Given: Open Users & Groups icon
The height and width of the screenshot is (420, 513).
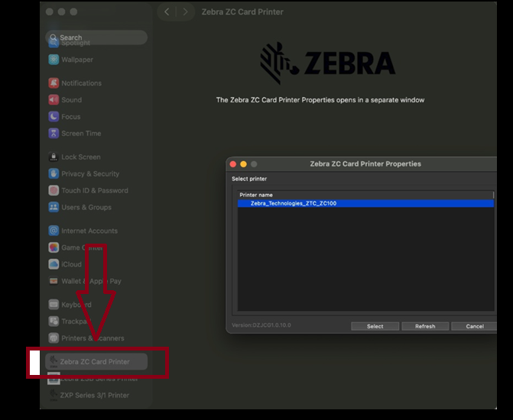Looking at the screenshot, I should 54,207.
